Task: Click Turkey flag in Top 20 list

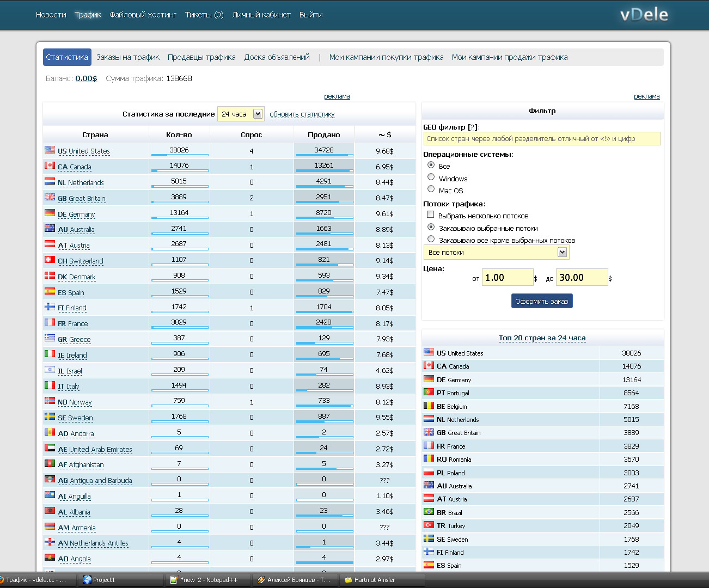Action: [429, 525]
